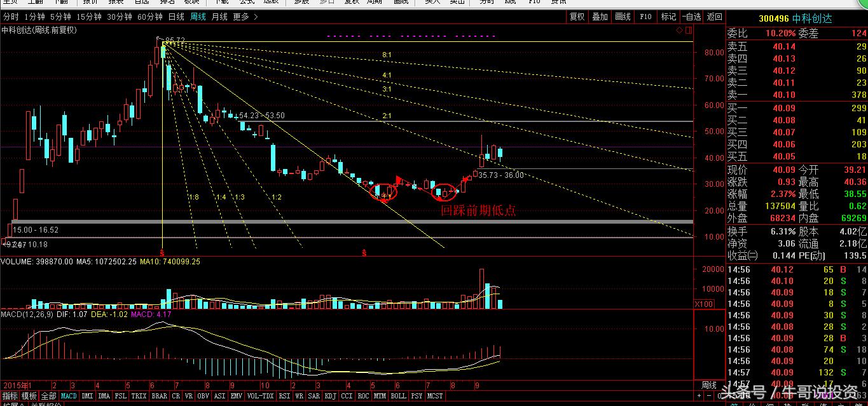Switch to the CR indicator

pyautogui.click(x=176, y=396)
